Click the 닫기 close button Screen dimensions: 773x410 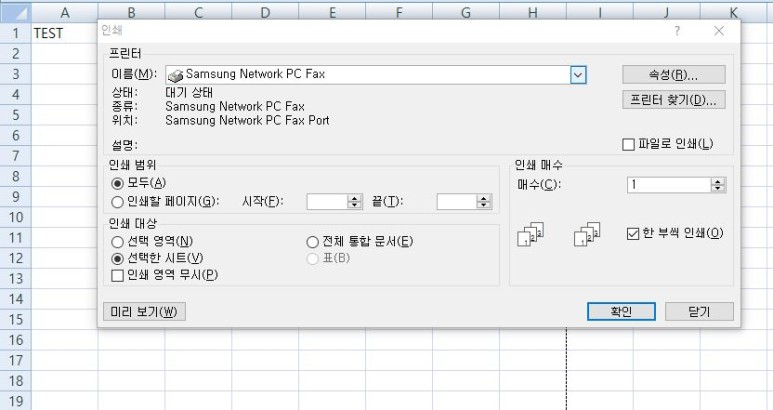pyautogui.click(x=699, y=311)
